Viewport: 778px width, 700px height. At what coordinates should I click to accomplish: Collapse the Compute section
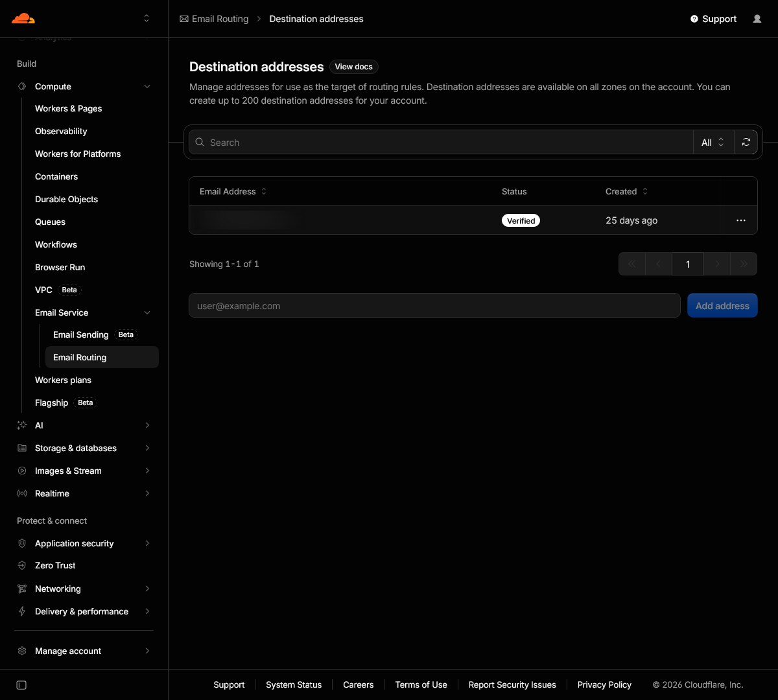coord(147,86)
